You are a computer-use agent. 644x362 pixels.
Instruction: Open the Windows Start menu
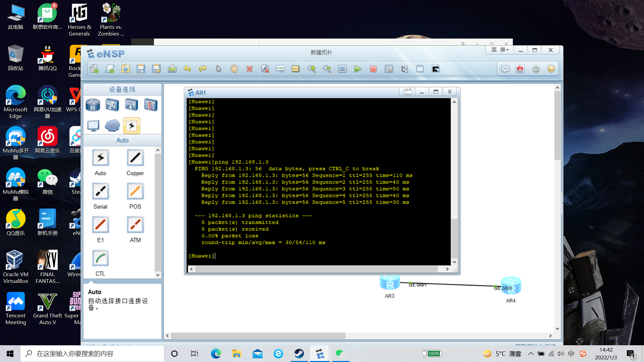[10, 354]
